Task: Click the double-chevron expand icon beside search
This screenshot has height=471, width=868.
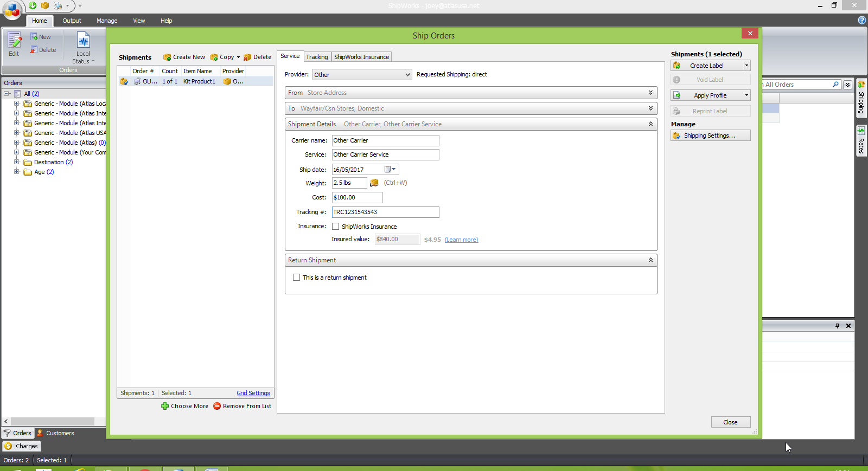Action: coord(847,85)
